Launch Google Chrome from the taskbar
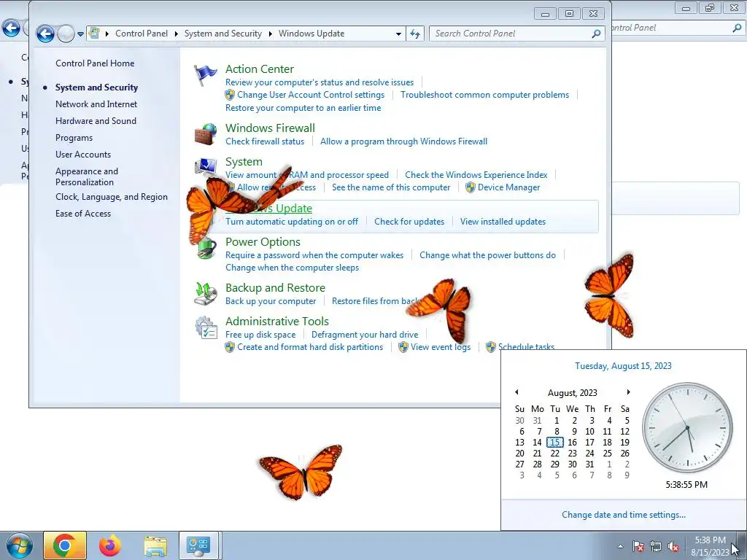747x560 pixels. click(65, 545)
